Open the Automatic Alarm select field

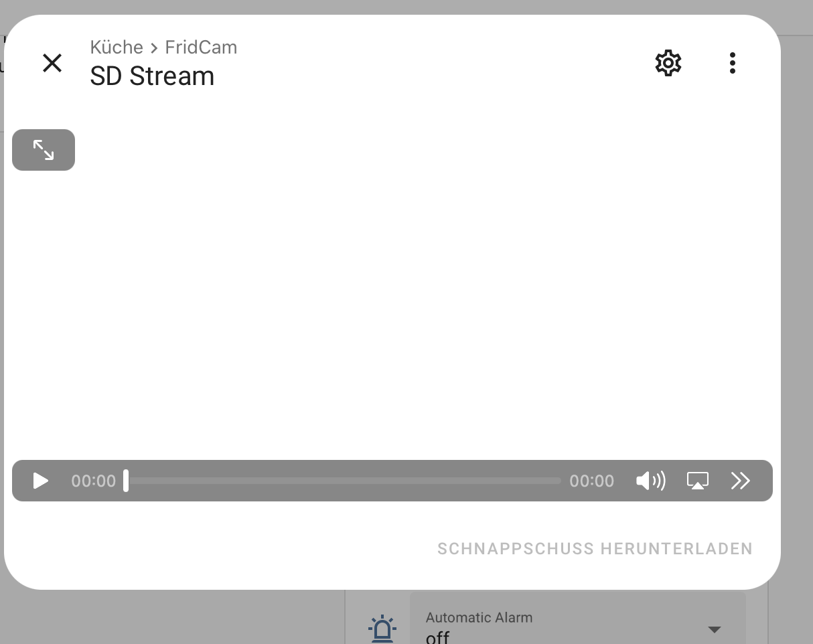[578, 618]
